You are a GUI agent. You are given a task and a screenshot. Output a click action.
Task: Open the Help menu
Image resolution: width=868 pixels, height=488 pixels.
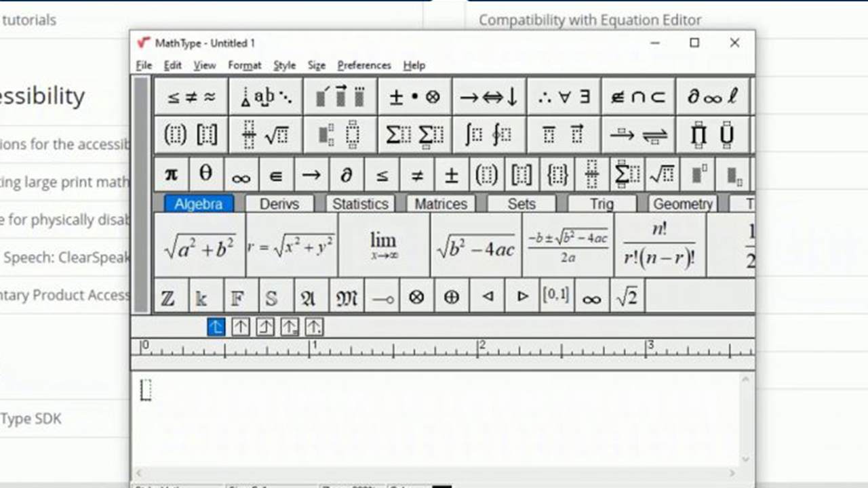coord(414,66)
